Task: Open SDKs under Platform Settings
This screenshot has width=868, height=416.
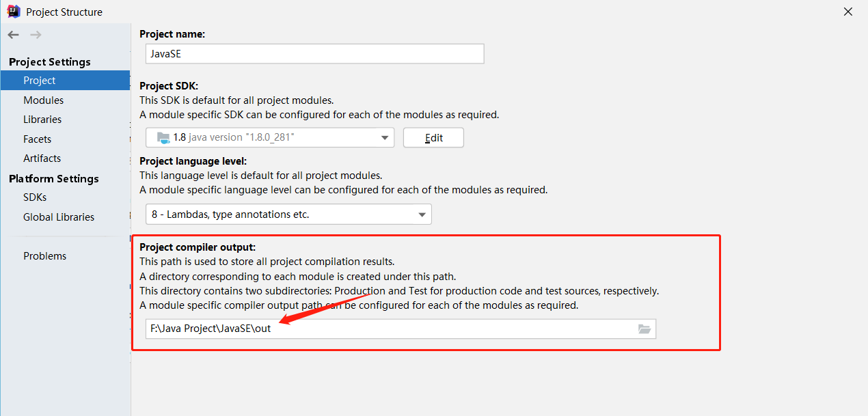Action: [35, 197]
